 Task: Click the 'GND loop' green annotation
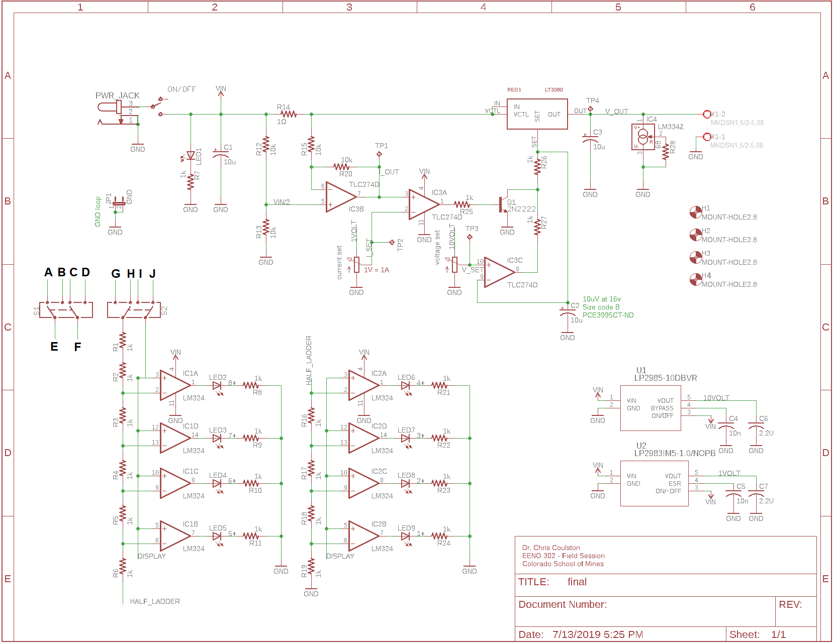pyautogui.click(x=98, y=211)
